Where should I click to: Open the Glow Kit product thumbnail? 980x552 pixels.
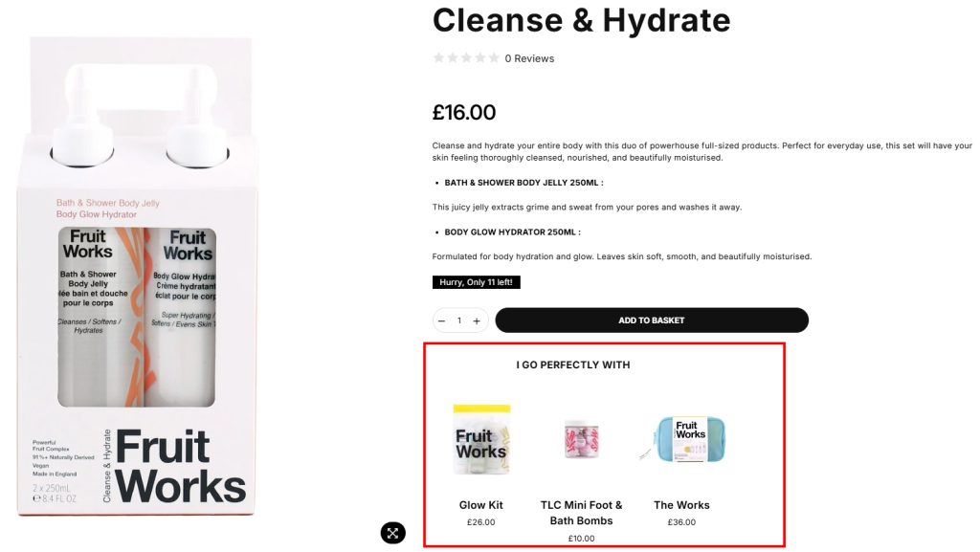coord(481,439)
